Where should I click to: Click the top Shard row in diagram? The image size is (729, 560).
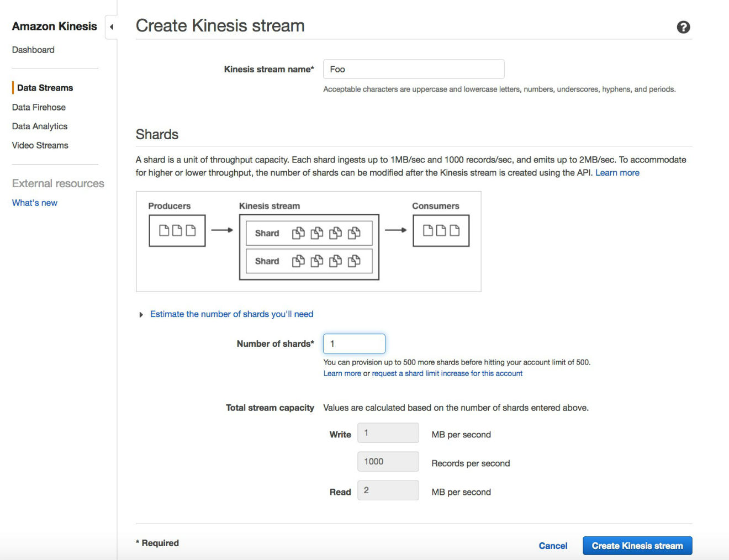point(309,233)
